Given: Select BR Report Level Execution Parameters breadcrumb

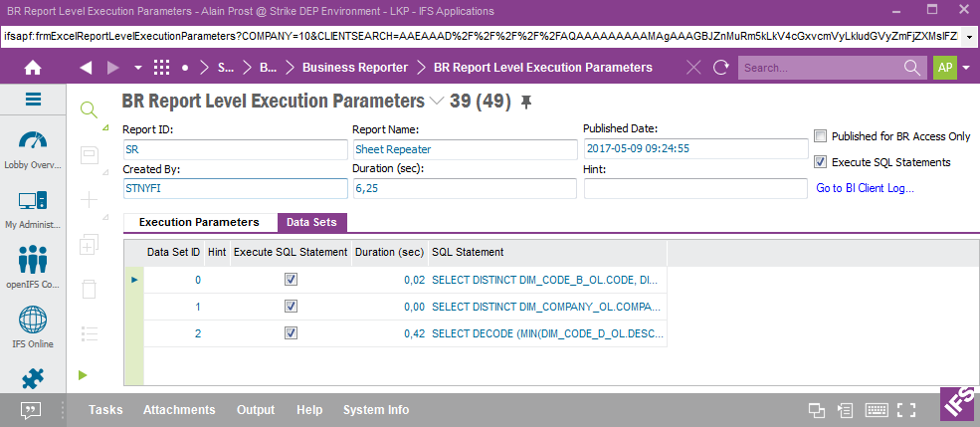Looking at the screenshot, I should click(543, 68).
